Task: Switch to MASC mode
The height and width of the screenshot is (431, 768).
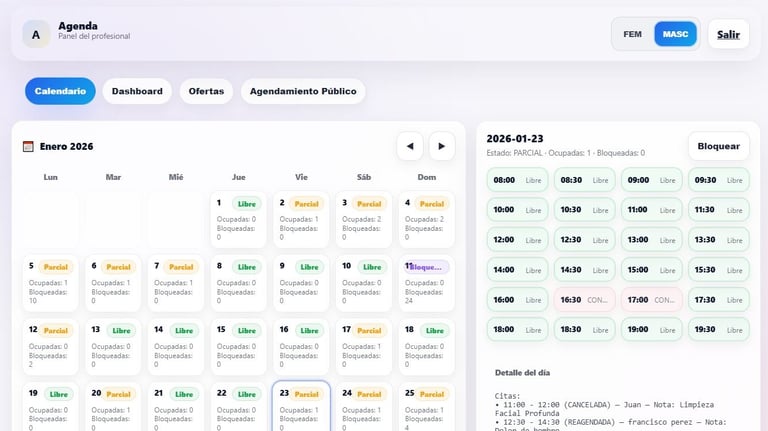Action: pyautogui.click(x=675, y=34)
